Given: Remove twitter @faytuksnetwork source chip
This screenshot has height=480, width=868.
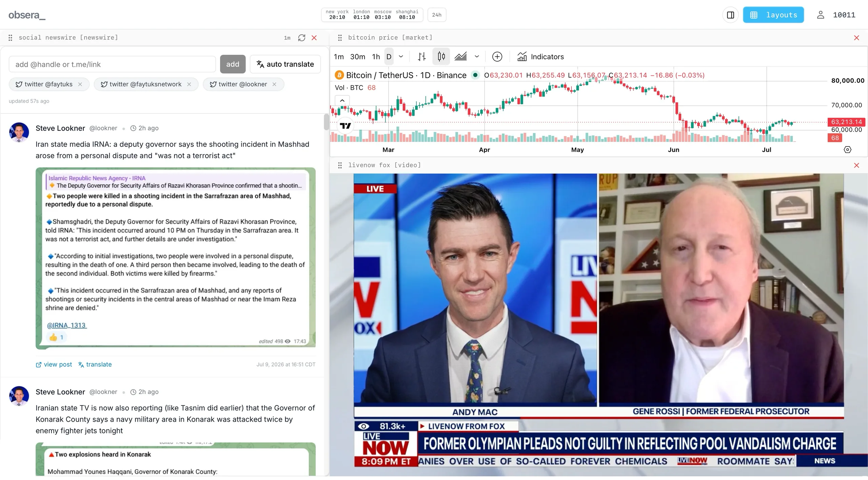Looking at the screenshot, I should (189, 84).
